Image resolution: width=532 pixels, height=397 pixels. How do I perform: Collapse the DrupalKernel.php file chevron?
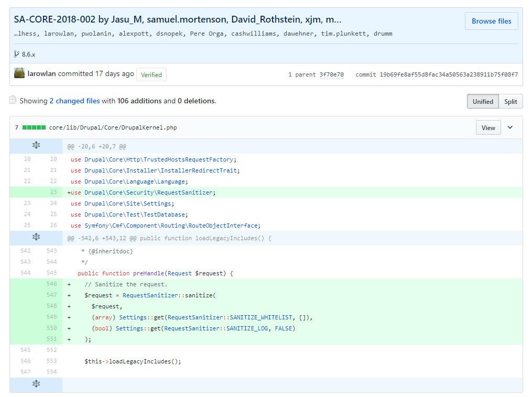510,127
